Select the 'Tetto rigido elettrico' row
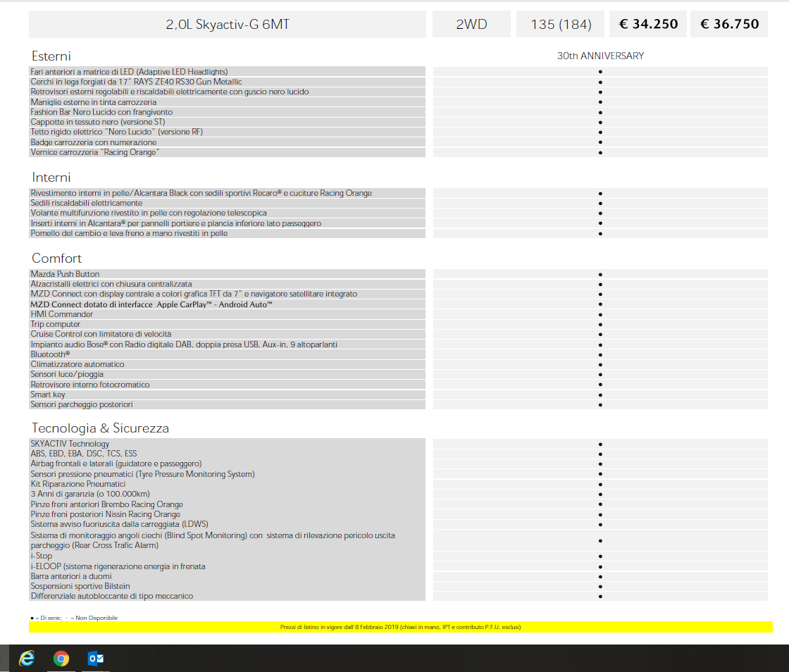The image size is (789, 672). pos(227,132)
